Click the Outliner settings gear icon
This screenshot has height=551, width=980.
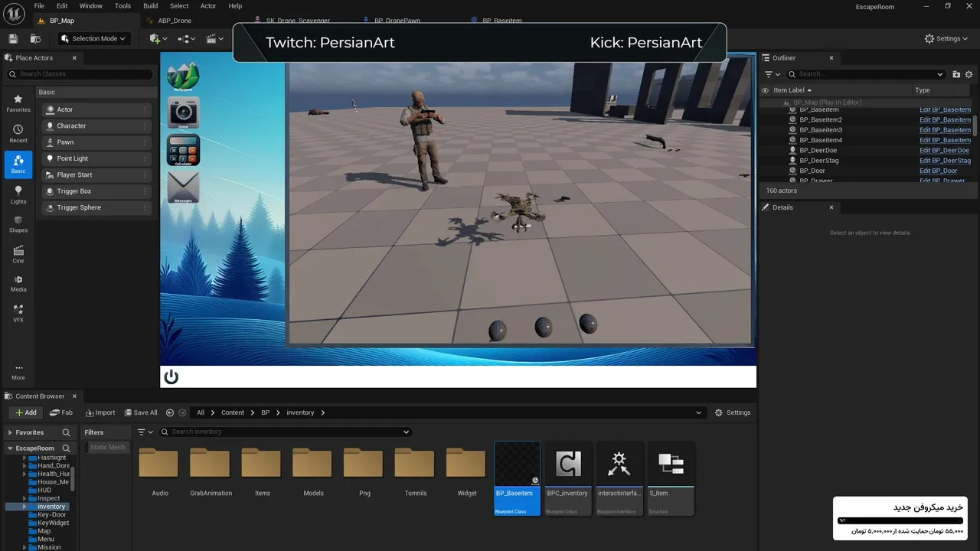969,74
